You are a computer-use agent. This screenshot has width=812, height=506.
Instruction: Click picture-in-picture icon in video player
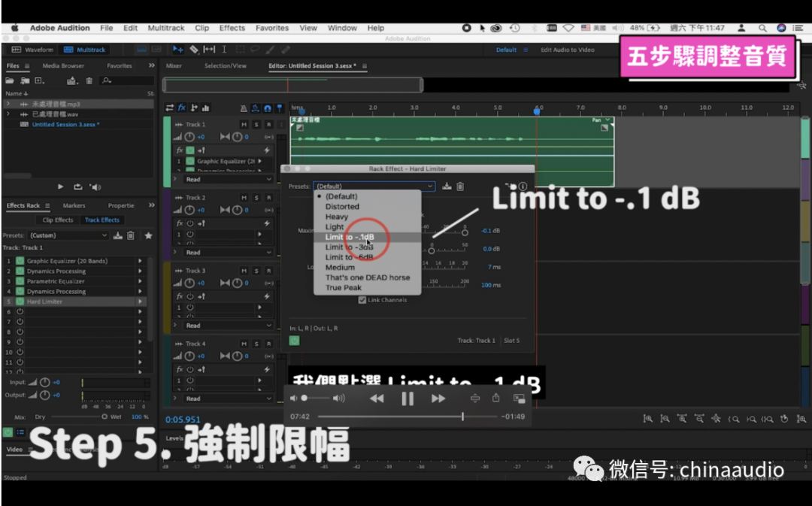tap(519, 398)
